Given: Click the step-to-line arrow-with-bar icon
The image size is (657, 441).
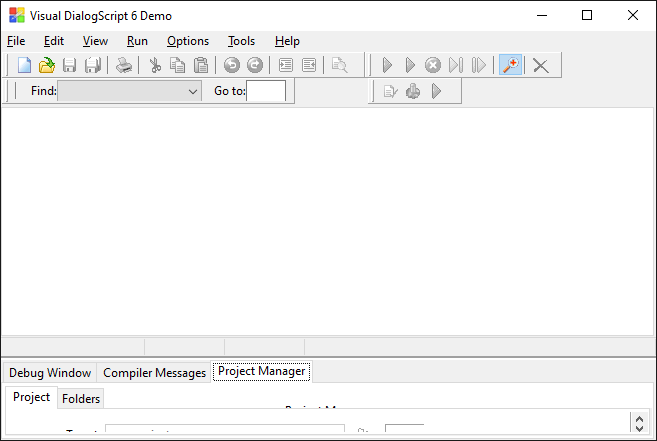Looking at the screenshot, I should coord(456,65).
